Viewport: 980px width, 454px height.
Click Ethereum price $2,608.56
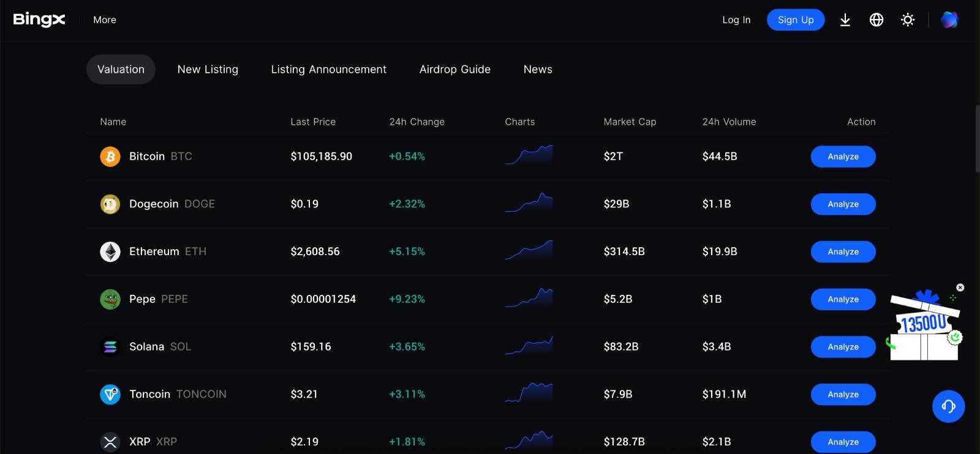point(315,251)
